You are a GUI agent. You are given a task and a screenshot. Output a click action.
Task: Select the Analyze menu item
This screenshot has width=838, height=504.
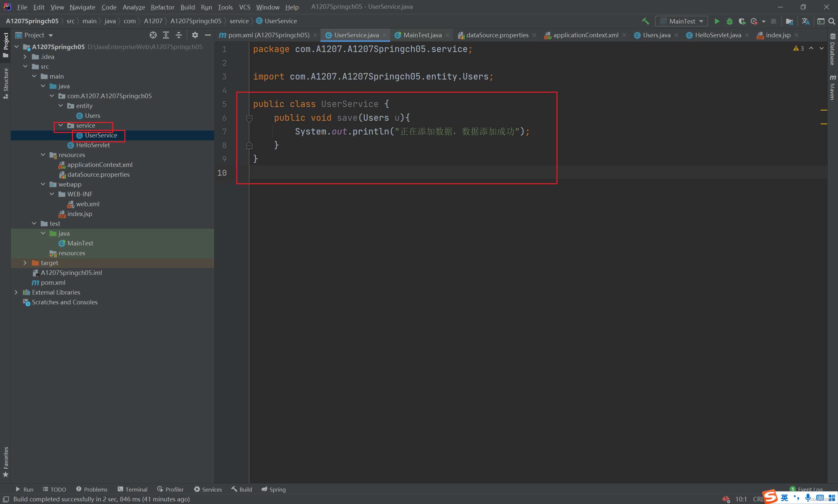point(133,7)
